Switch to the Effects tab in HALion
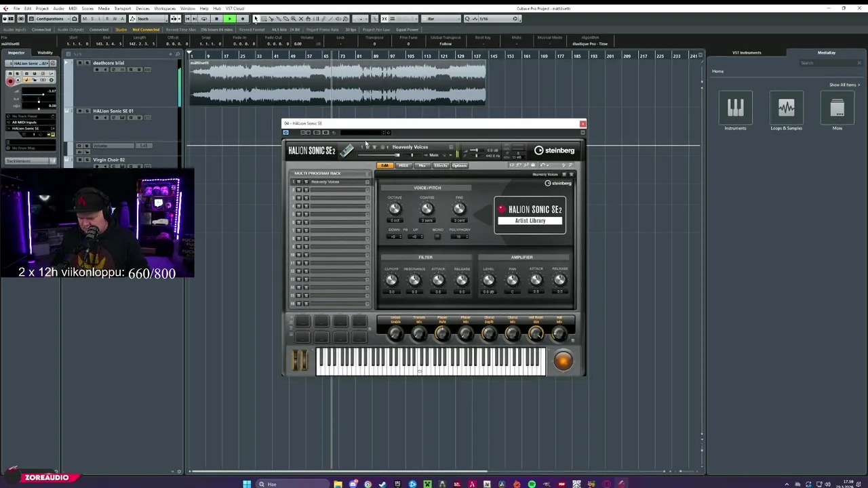868x488 pixels. (x=441, y=165)
